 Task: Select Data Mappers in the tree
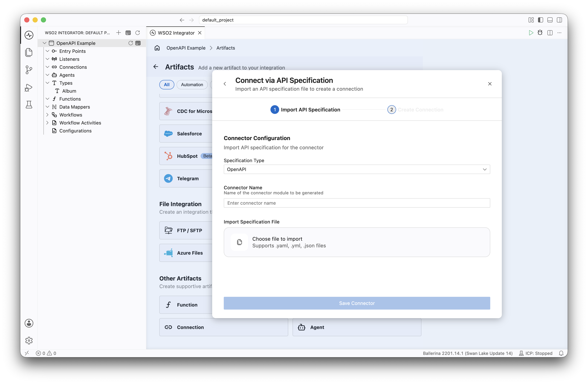point(75,107)
